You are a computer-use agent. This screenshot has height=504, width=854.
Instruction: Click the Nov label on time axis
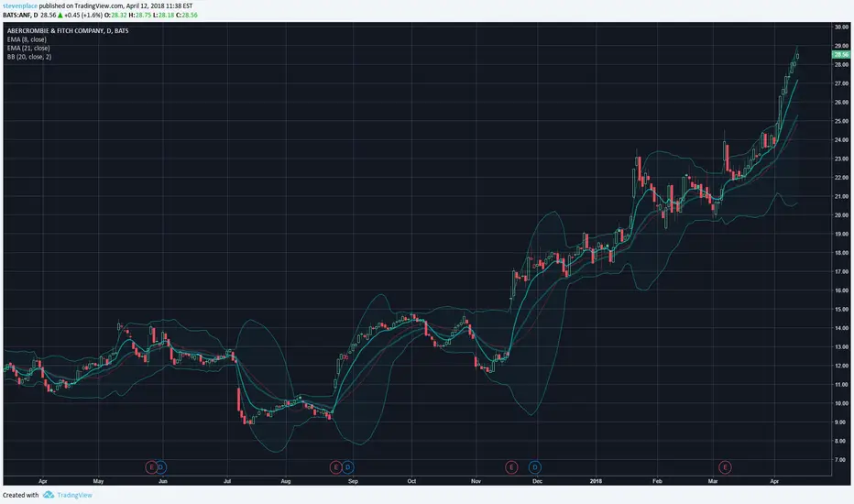pos(476,481)
